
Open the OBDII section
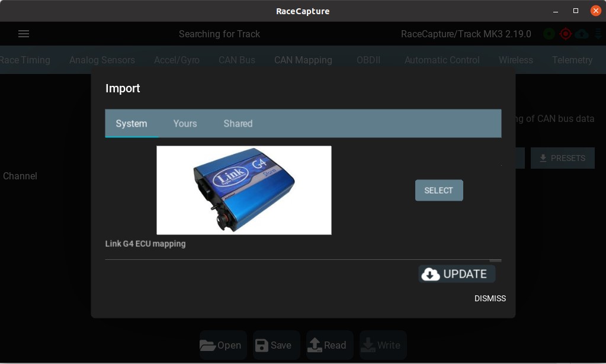[368, 60]
